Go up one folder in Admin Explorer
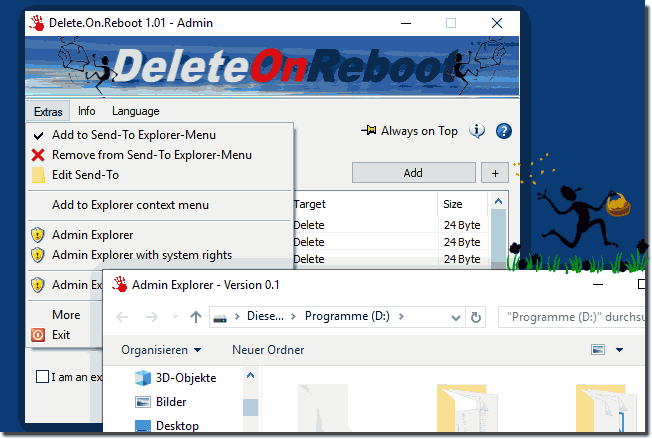The width and height of the screenshot is (652, 439). (x=196, y=317)
